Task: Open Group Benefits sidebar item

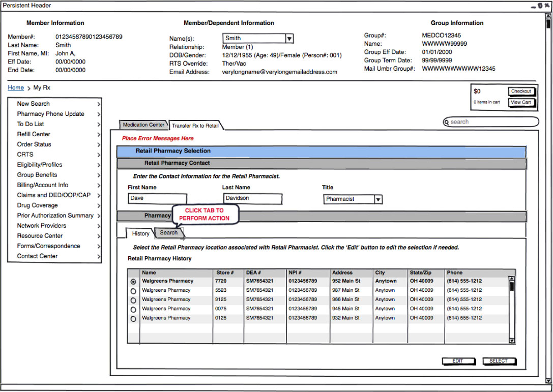Action: pos(54,175)
